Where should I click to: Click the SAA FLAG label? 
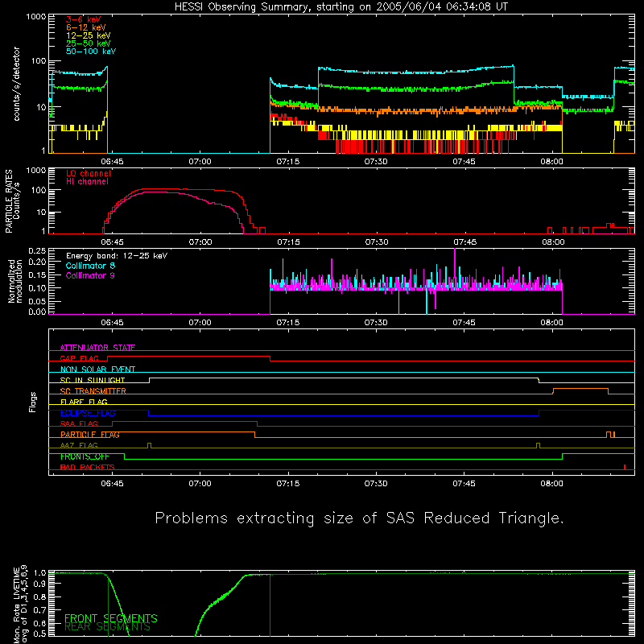[79, 424]
